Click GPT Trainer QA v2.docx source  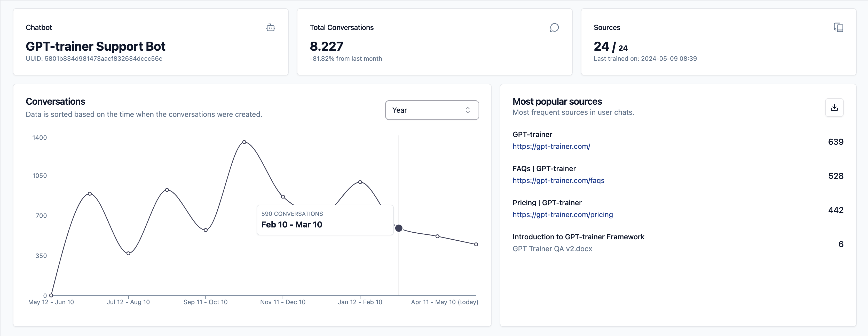pyautogui.click(x=552, y=249)
